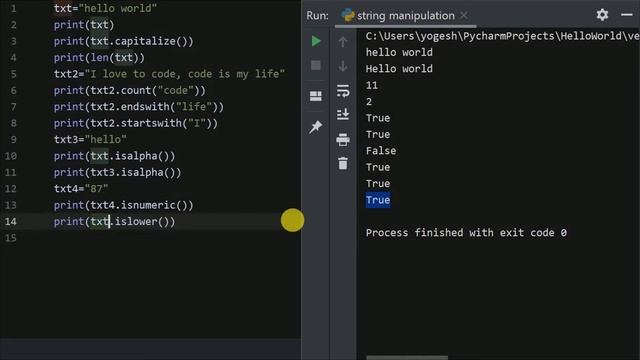This screenshot has width=640, height=360.
Task: Click the endswith("life") code line
Action: point(139,107)
